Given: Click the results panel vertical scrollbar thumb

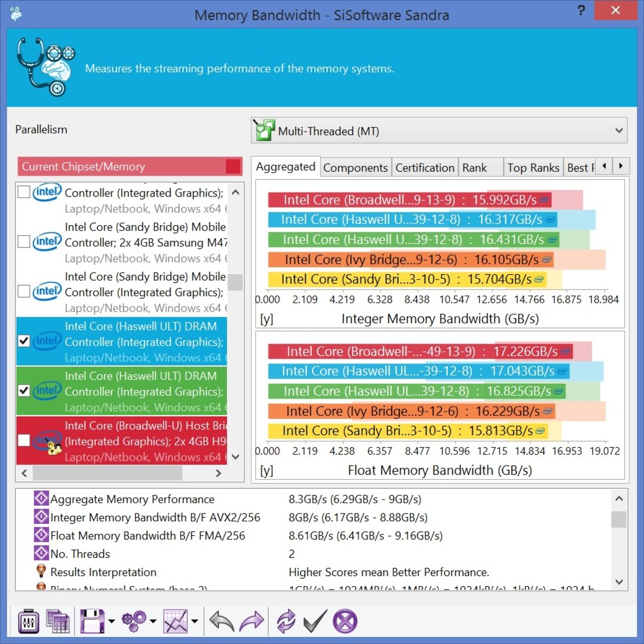Looking at the screenshot, I should pos(619,519).
